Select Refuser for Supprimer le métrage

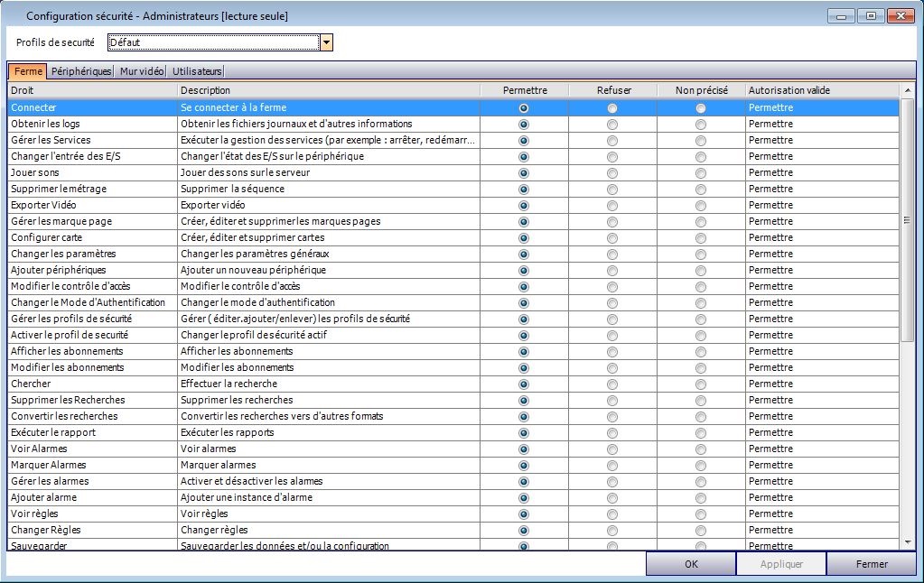tap(612, 190)
